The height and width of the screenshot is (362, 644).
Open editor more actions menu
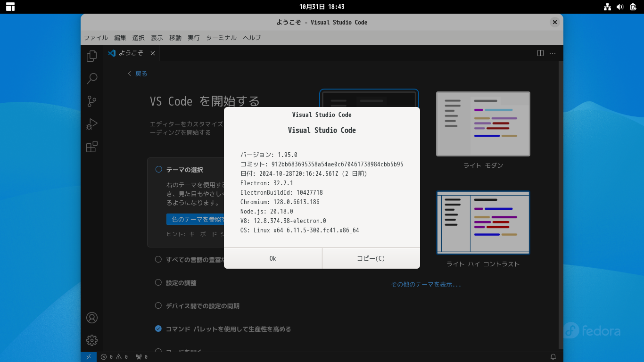point(553,53)
